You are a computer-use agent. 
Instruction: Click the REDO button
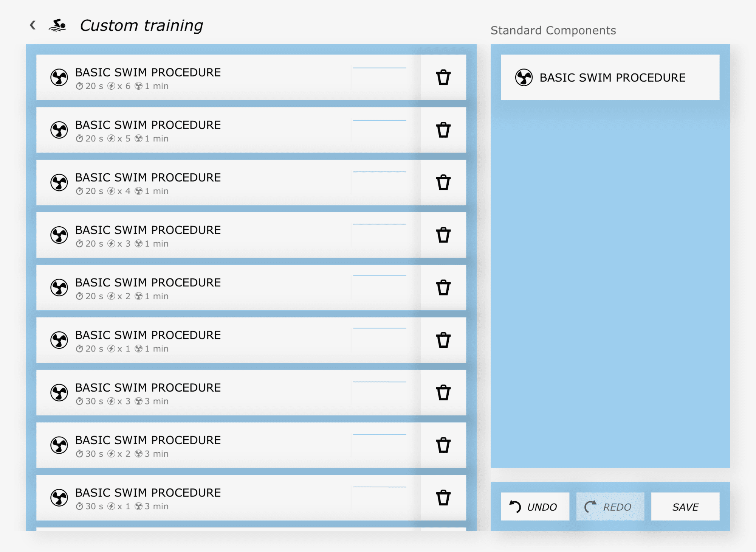pyautogui.click(x=609, y=507)
